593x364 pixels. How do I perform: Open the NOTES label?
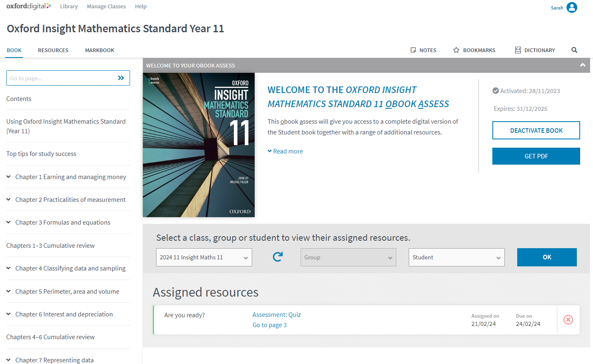tap(428, 50)
